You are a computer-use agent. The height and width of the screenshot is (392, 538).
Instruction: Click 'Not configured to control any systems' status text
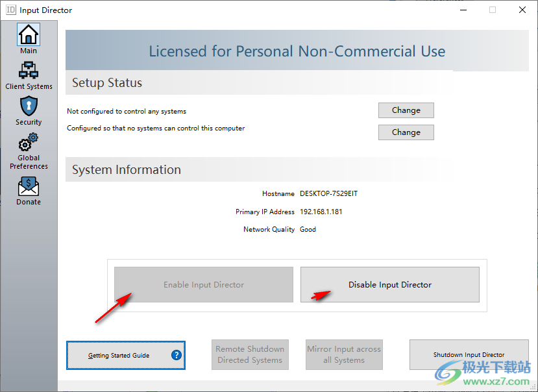pyautogui.click(x=127, y=111)
